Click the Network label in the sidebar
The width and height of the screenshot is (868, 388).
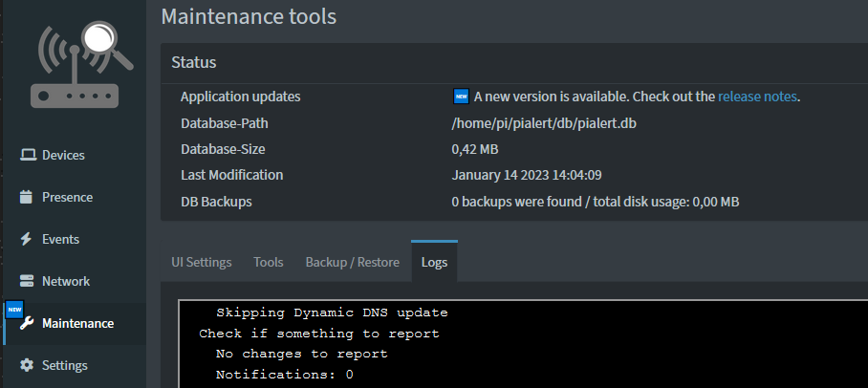tap(66, 281)
